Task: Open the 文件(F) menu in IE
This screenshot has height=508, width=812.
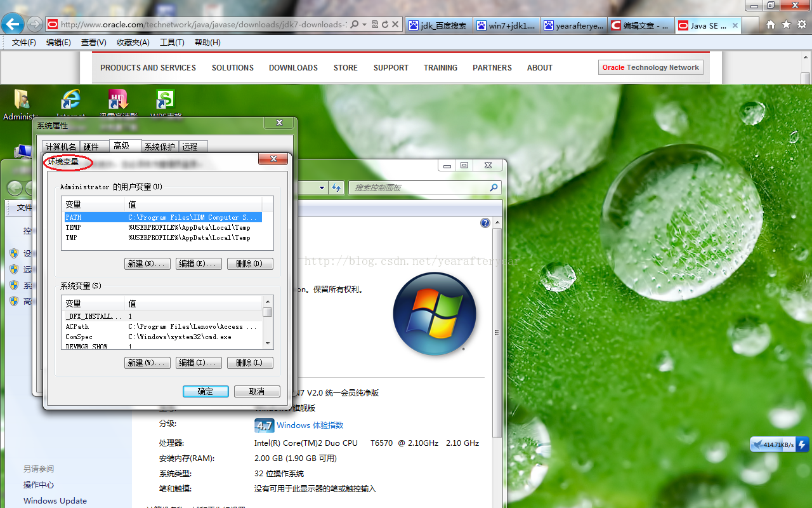Action: tap(24, 43)
